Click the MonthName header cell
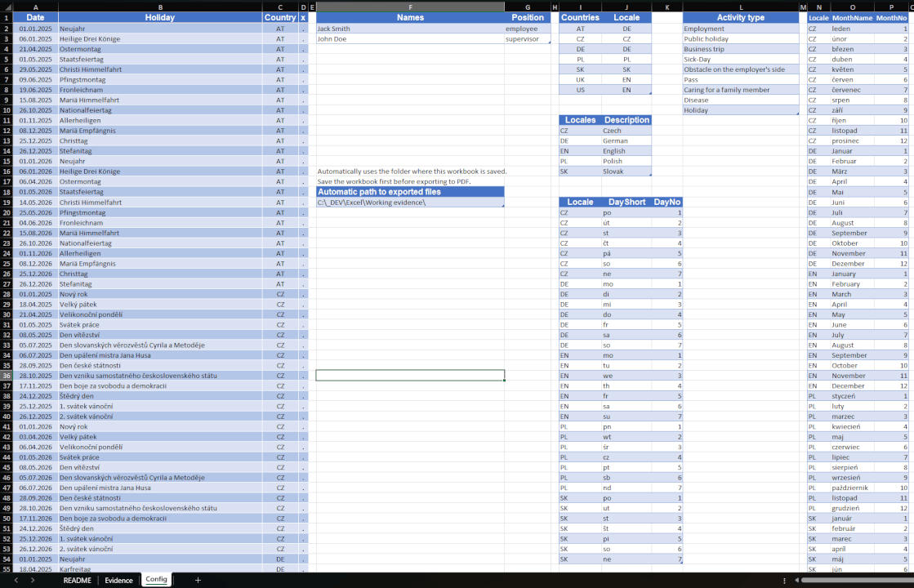Image resolution: width=914 pixels, height=588 pixels. pos(853,17)
